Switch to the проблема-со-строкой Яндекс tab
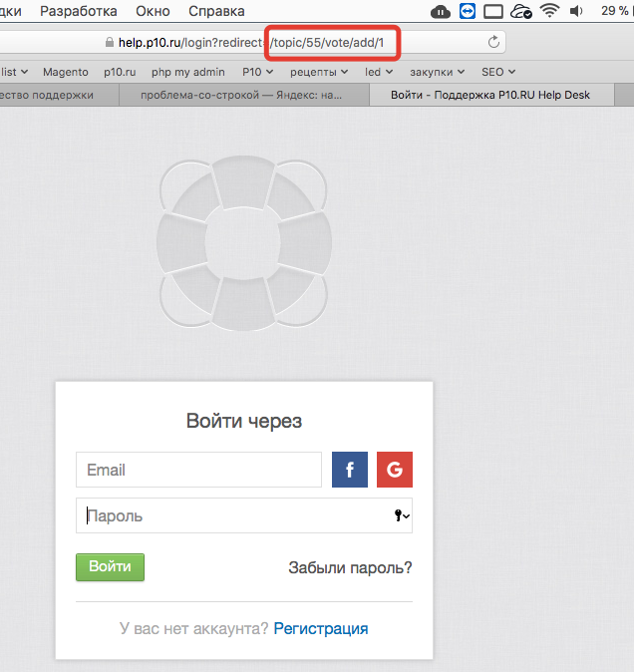 pos(242,96)
